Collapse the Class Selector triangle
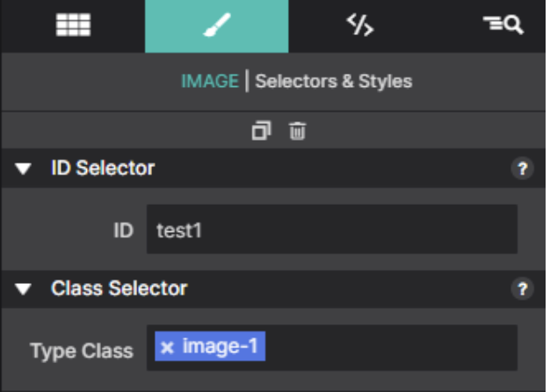The image size is (550, 392). [24, 288]
